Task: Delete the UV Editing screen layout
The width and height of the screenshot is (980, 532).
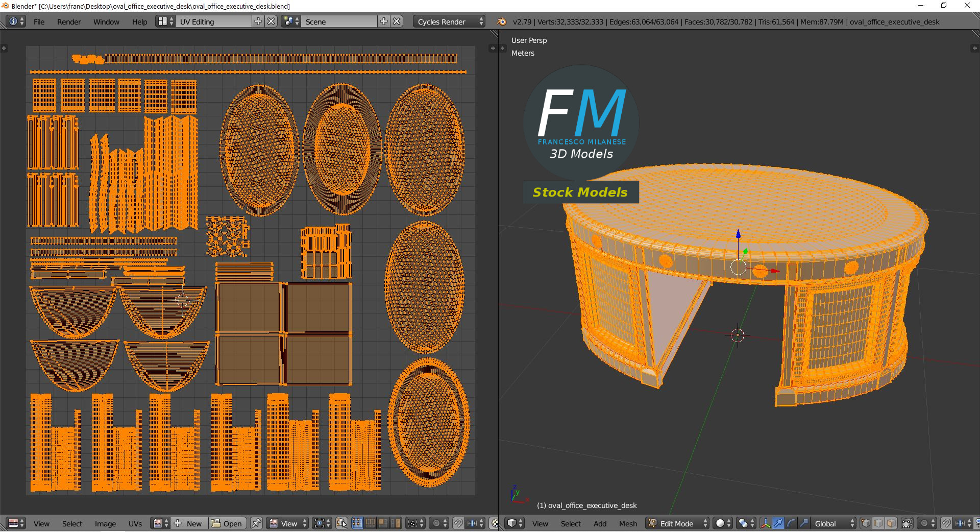Action: coord(272,21)
